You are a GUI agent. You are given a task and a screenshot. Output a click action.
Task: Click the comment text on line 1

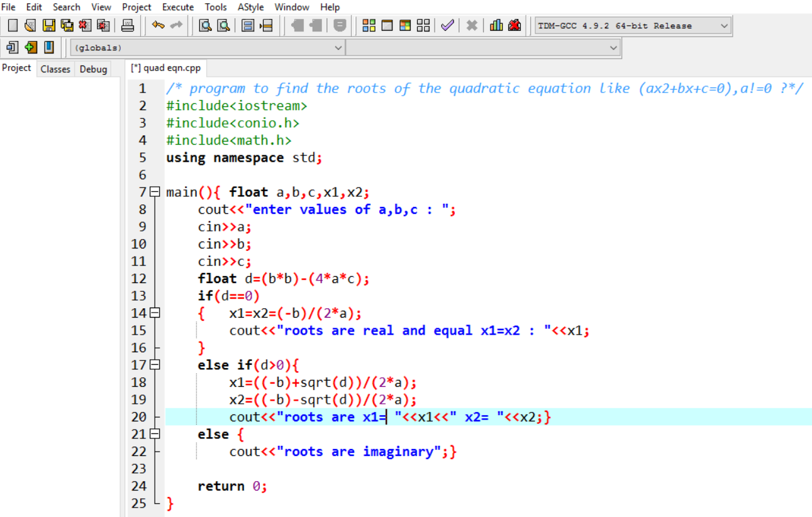coord(485,88)
